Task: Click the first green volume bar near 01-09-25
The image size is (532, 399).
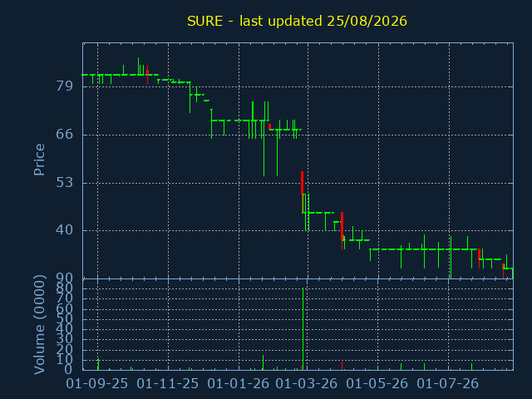Action: (98, 364)
